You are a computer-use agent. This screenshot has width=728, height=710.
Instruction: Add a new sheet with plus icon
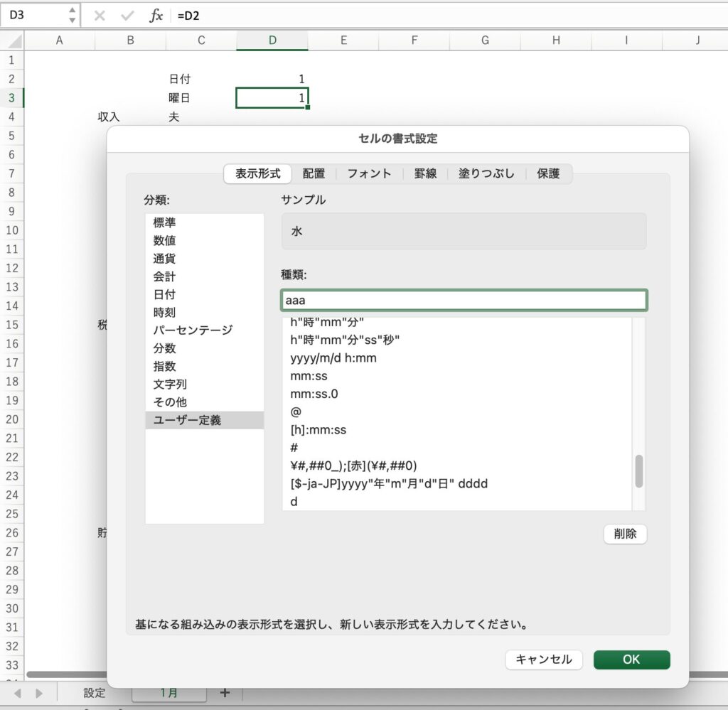point(225,692)
